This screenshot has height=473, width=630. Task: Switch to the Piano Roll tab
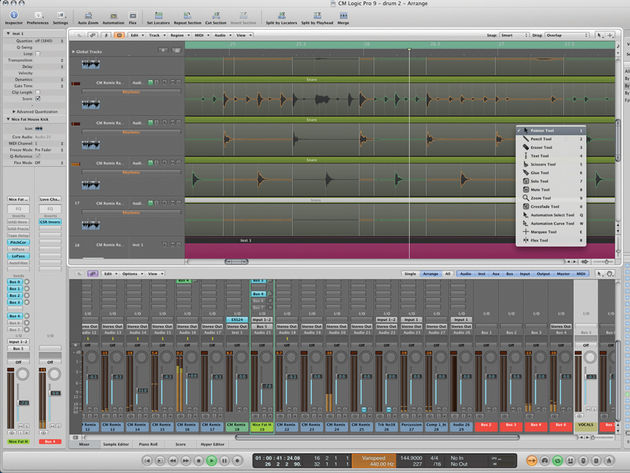pyautogui.click(x=148, y=444)
